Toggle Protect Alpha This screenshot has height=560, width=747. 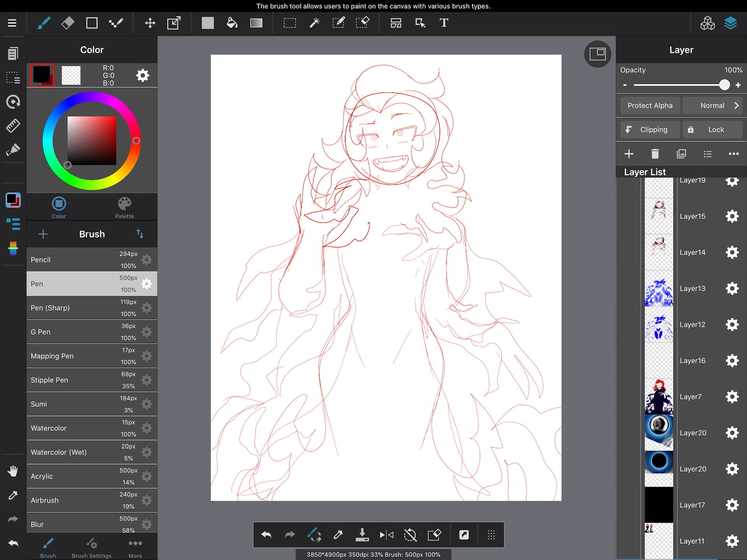coord(650,105)
